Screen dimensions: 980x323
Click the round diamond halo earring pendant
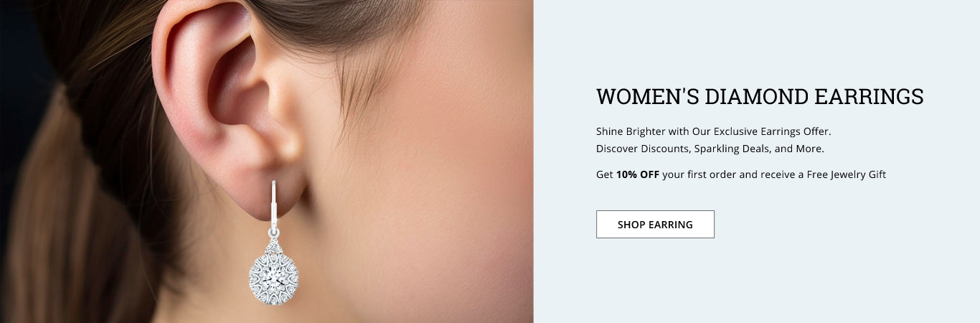point(274,276)
